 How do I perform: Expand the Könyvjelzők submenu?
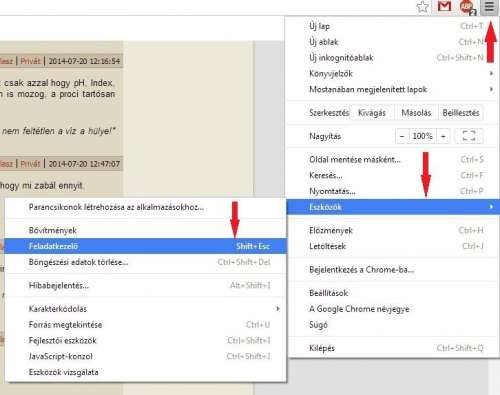pyautogui.click(x=393, y=73)
